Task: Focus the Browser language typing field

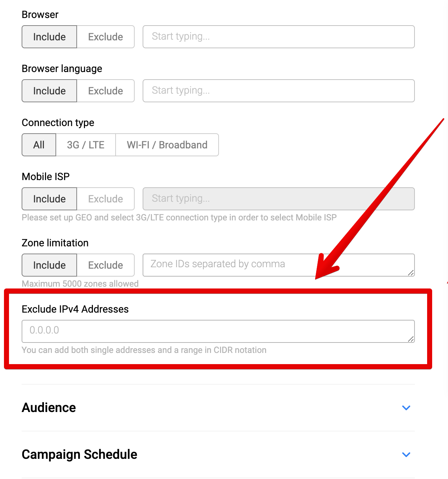Action: [278, 91]
